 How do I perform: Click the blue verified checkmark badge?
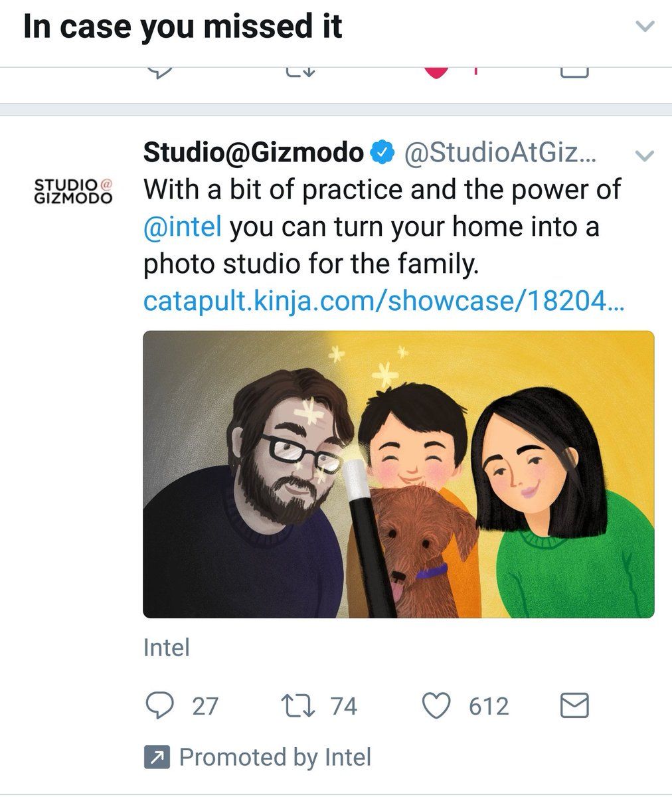coord(380,153)
